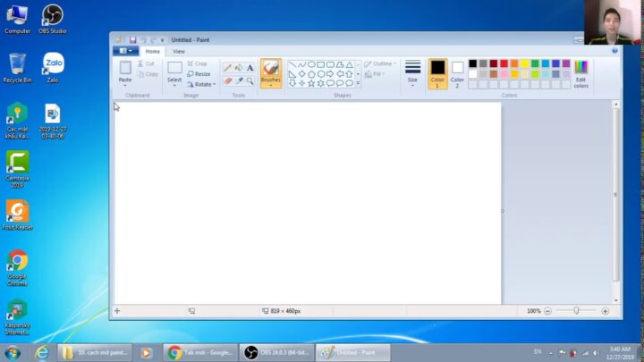Choose the Right arrow shape

[x=330, y=74]
